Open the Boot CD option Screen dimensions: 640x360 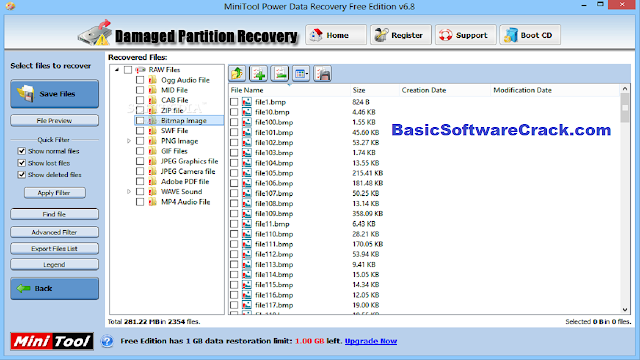click(x=530, y=35)
